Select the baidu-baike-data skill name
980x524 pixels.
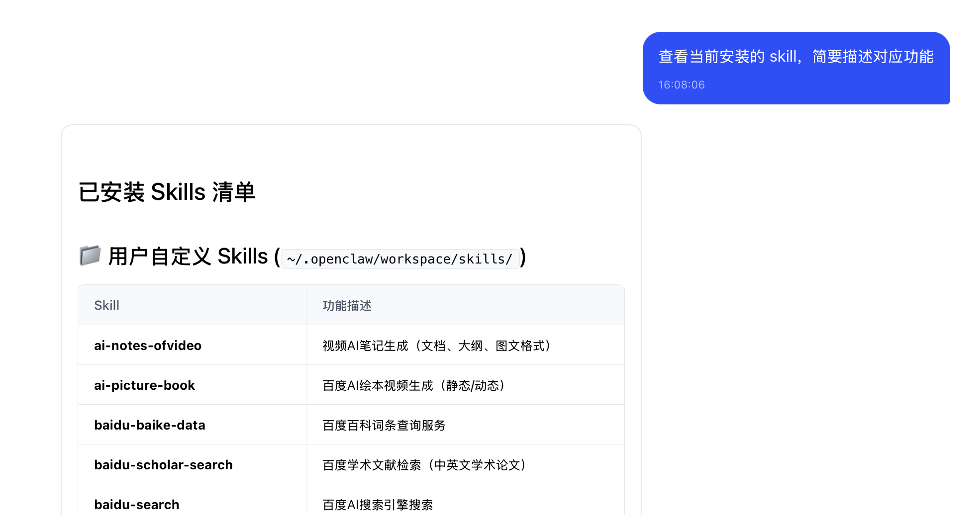tap(149, 425)
